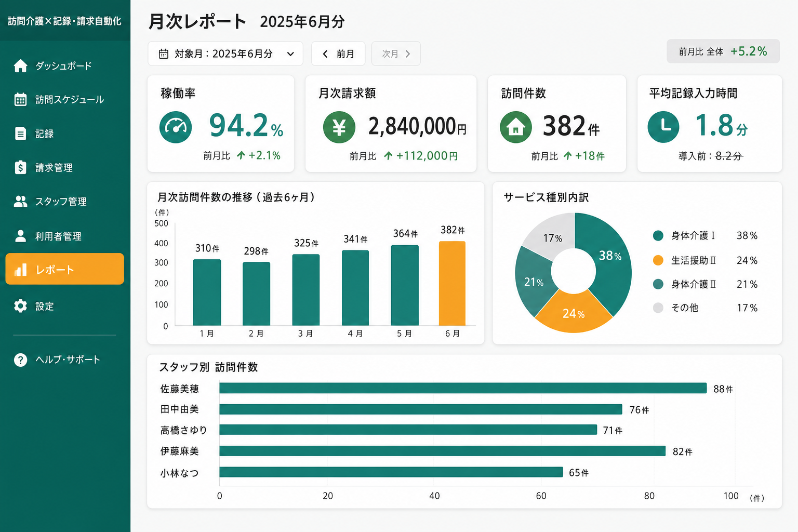Viewport: 798px width, 532px height.
Task: Click the gray その他 legend dot
Action: (658, 308)
